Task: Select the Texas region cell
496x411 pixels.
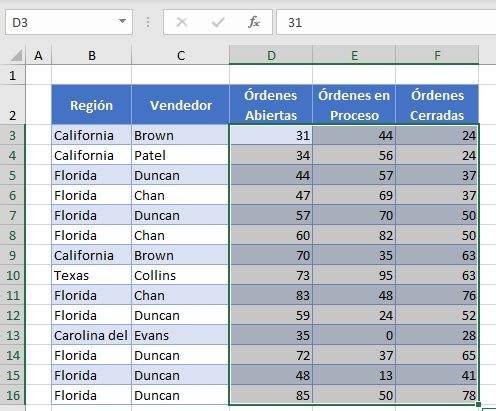Action: [92, 275]
